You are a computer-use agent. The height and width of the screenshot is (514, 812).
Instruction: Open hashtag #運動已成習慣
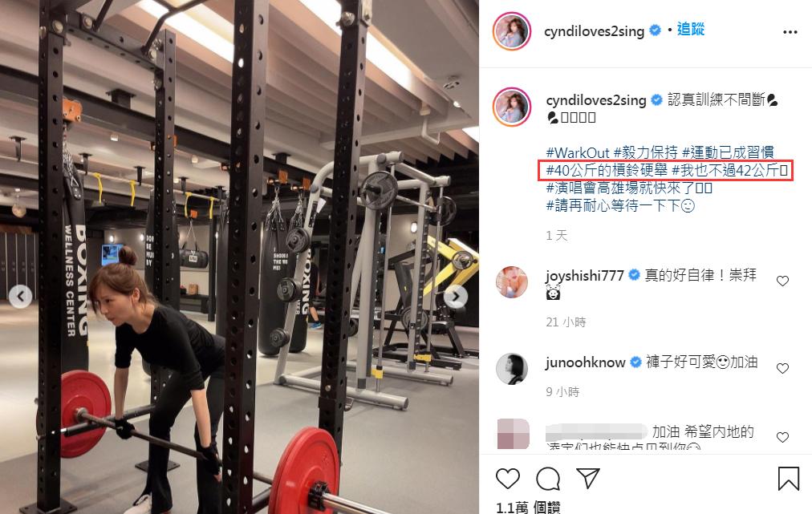tap(728, 152)
